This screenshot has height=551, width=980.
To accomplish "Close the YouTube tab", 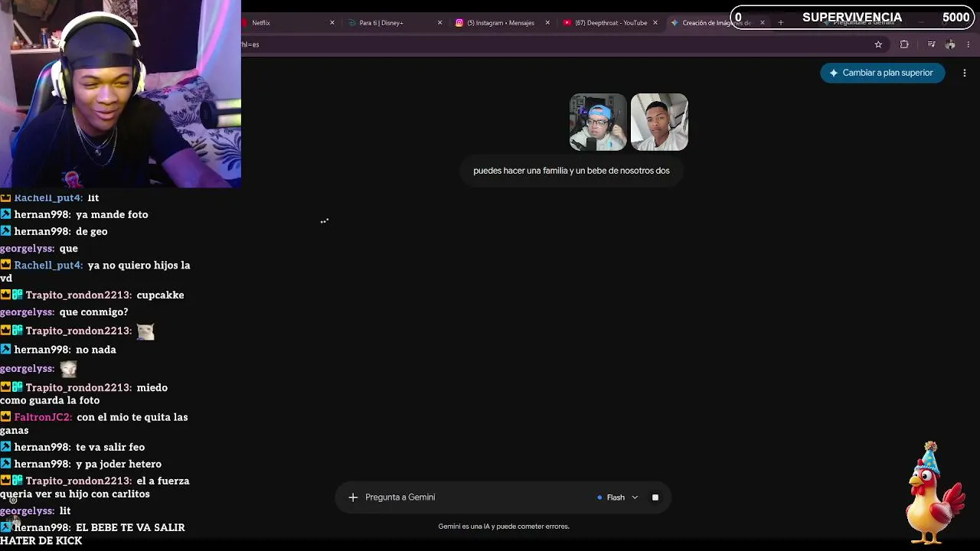I will coord(655,23).
